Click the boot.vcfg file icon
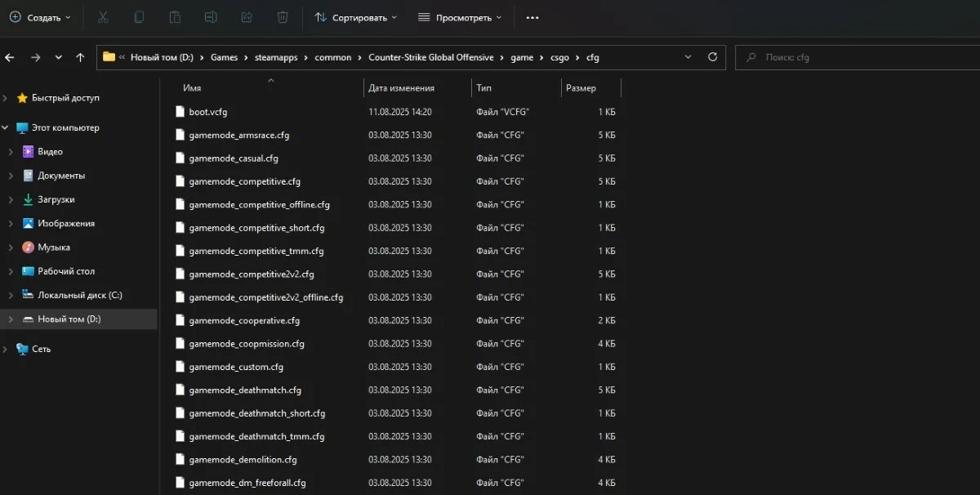Image resolution: width=980 pixels, height=495 pixels. click(x=180, y=111)
